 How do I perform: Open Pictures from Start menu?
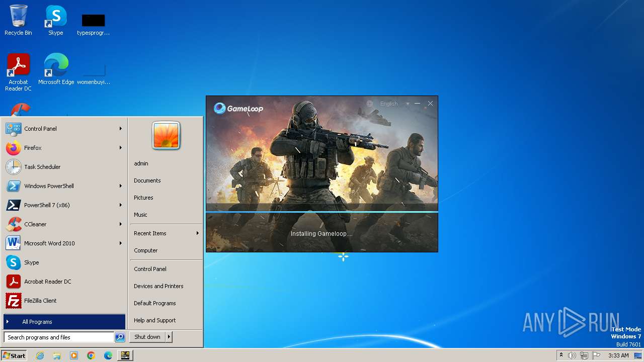[166, 198]
